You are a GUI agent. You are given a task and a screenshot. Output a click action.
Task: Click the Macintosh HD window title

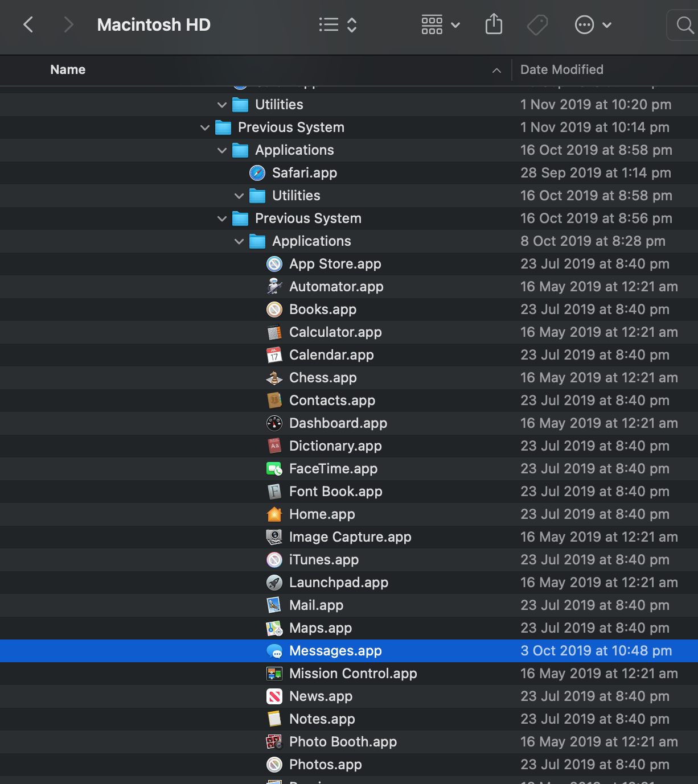click(154, 24)
